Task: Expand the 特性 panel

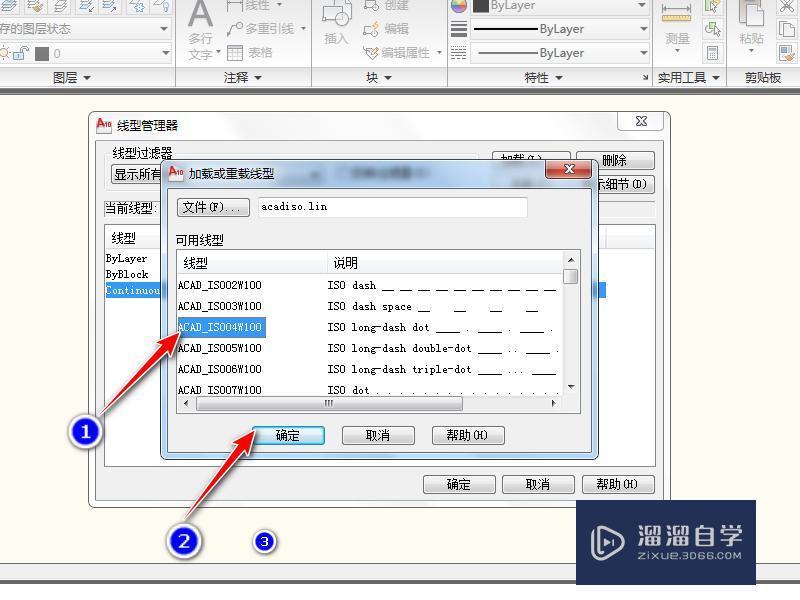Action: (543, 78)
